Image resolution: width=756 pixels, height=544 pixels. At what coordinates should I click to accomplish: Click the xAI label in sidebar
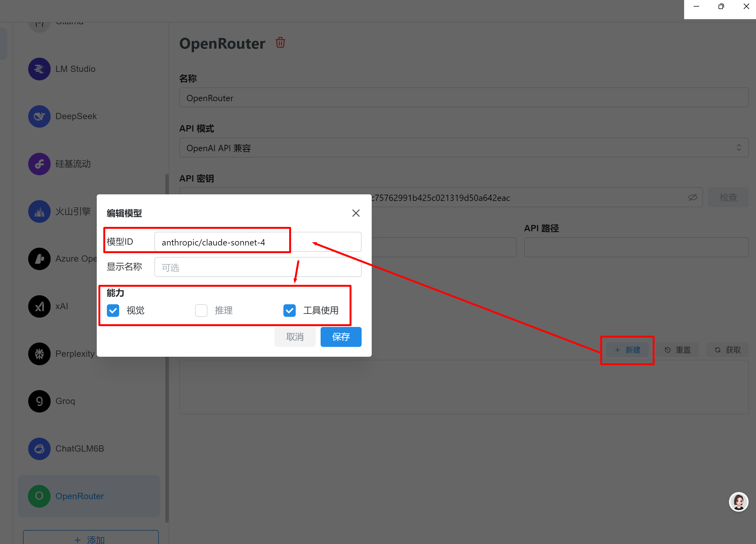[x=62, y=306]
